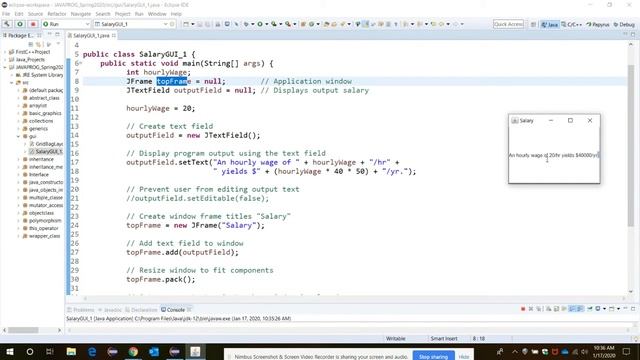Select GridBagLayout file in the gui package
The height and width of the screenshot is (360, 640).
[x=46, y=144]
